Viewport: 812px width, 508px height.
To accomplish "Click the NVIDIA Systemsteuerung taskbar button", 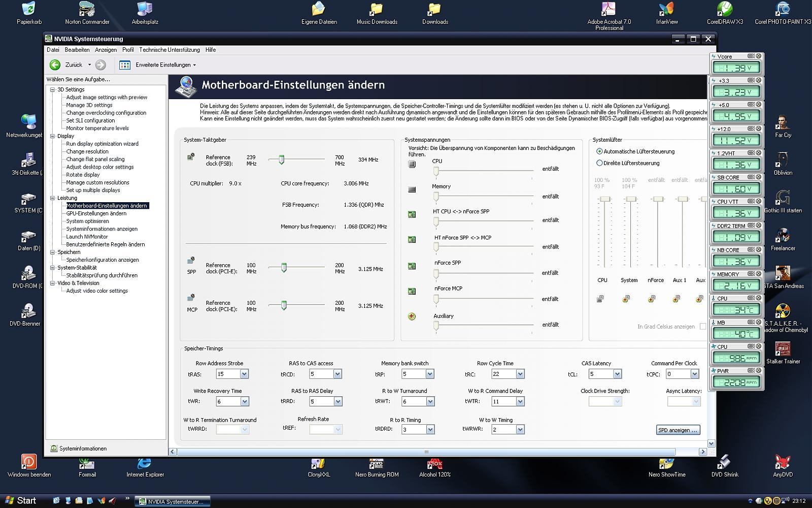I will click(173, 502).
